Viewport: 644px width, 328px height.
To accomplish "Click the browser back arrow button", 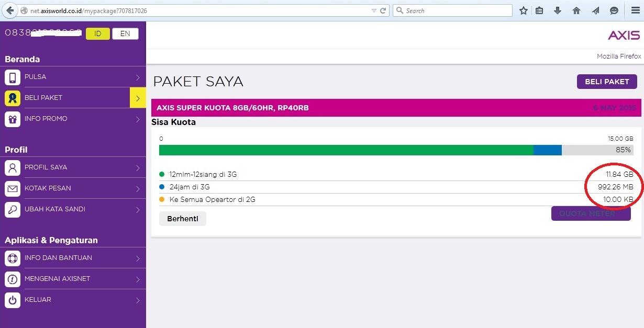I will tap(10, 10).
